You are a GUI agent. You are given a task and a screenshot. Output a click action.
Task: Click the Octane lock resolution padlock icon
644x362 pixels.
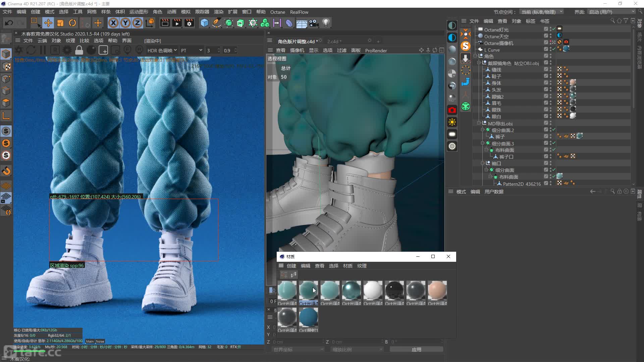(79, 50)
